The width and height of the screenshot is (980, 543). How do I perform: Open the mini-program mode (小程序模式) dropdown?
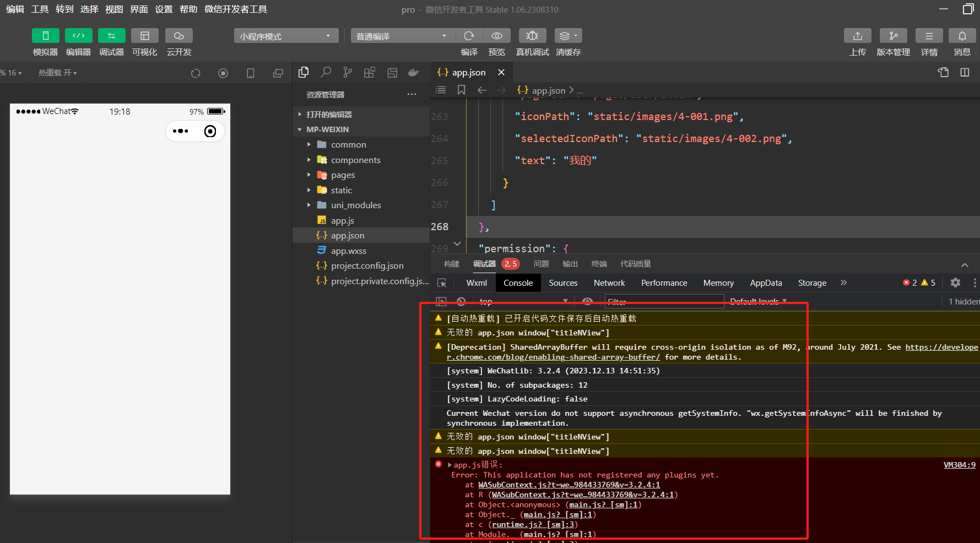click(x=286, y=36)
